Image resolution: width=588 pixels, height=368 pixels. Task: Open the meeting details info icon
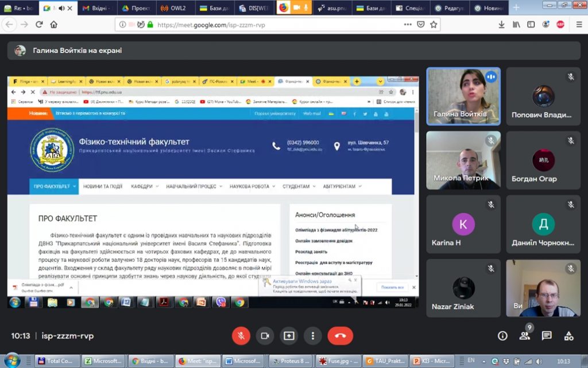[502, 336]
